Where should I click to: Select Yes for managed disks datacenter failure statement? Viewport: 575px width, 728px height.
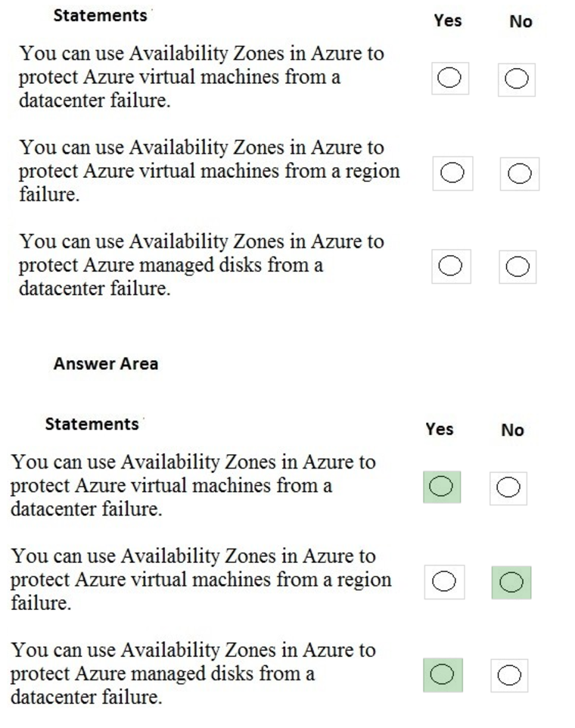451,266
